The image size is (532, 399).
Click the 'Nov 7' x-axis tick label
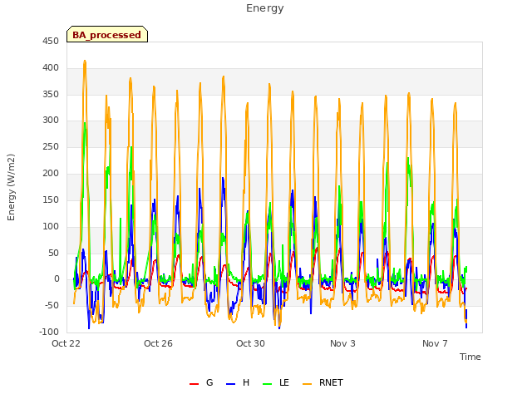435,343
